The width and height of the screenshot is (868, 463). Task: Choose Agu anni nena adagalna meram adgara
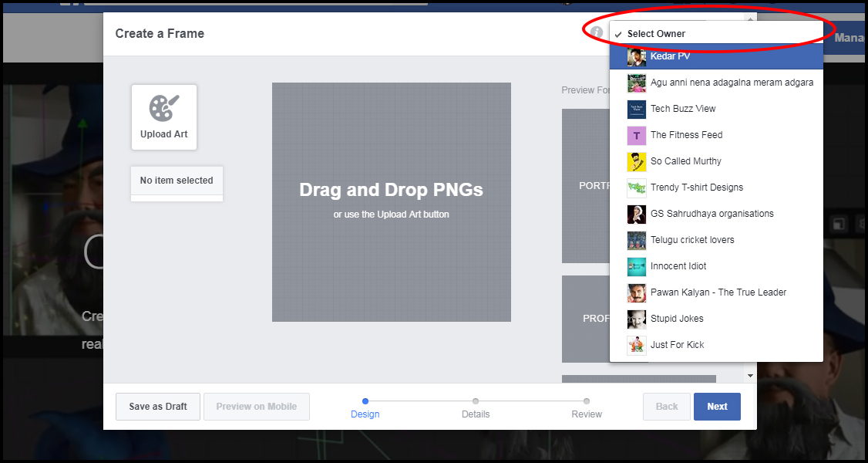click(x=716, y=83)
